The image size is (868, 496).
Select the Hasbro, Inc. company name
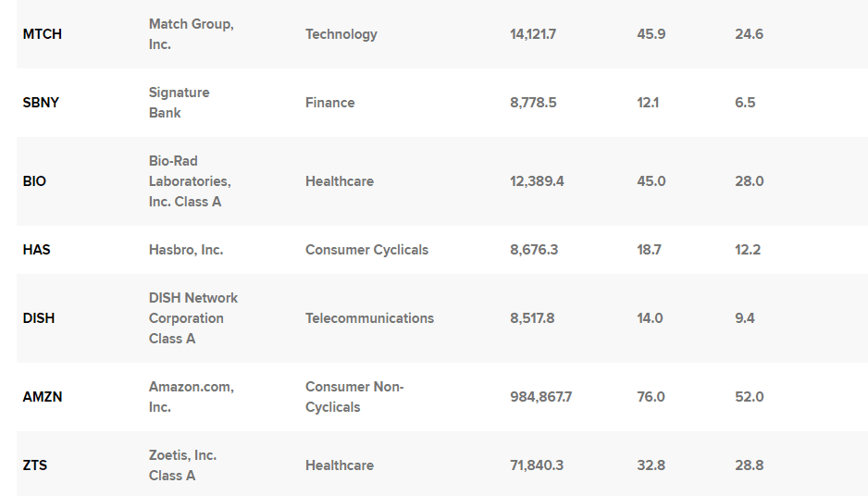click(186, 250)
